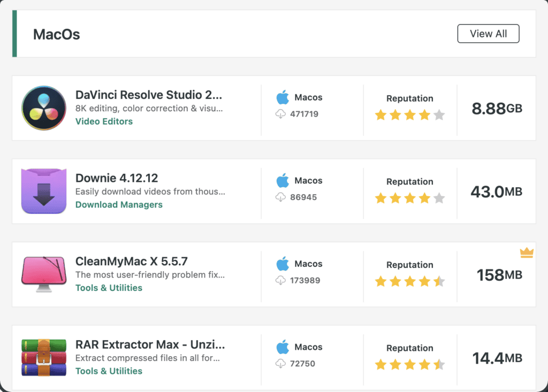Viewport: 548px width, 392px height.
Task: Click the 43.0MB file size
Action: click(x=496, y=191)
